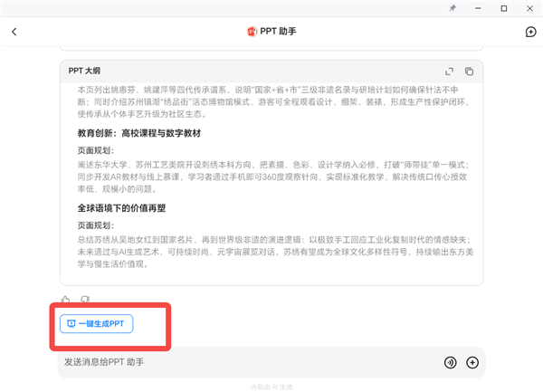The image size is (543, 392).
Task: Click the 一键生成PPT button
Action: click(96, 323)
